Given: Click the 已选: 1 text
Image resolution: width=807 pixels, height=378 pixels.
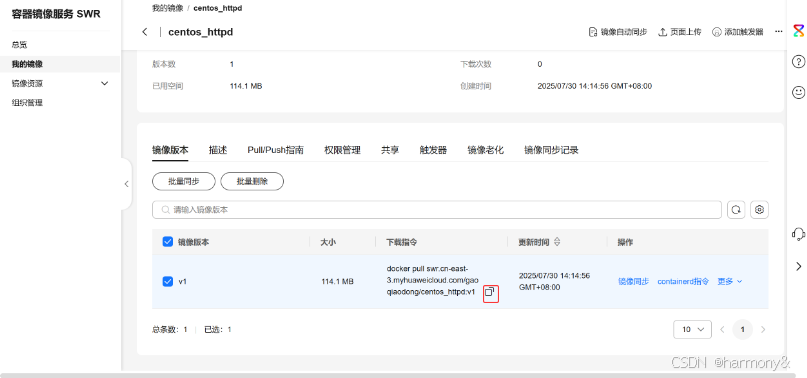Looking at the screenshot, I should pos(218,329).
